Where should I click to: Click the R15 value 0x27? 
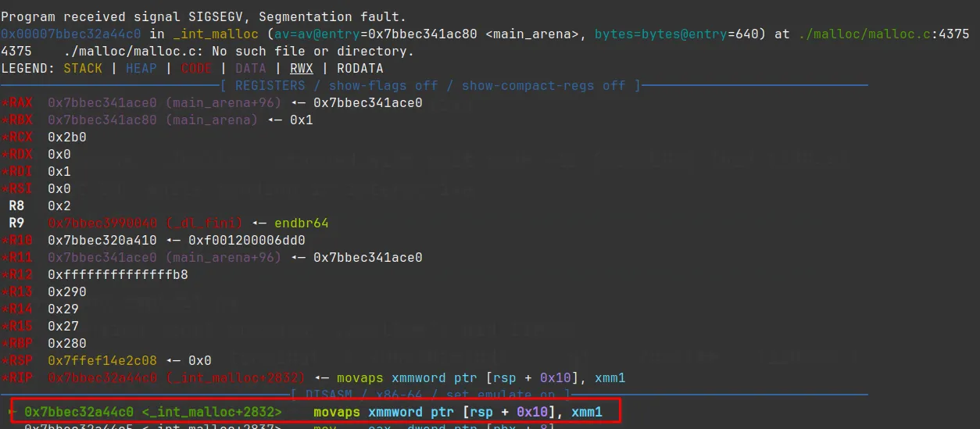[x=63, y=326]
